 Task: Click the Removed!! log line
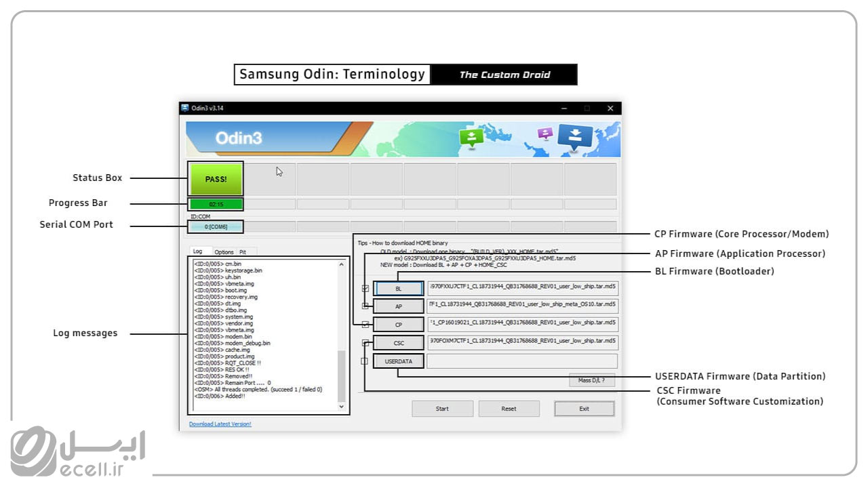click(x=223, y=376)
